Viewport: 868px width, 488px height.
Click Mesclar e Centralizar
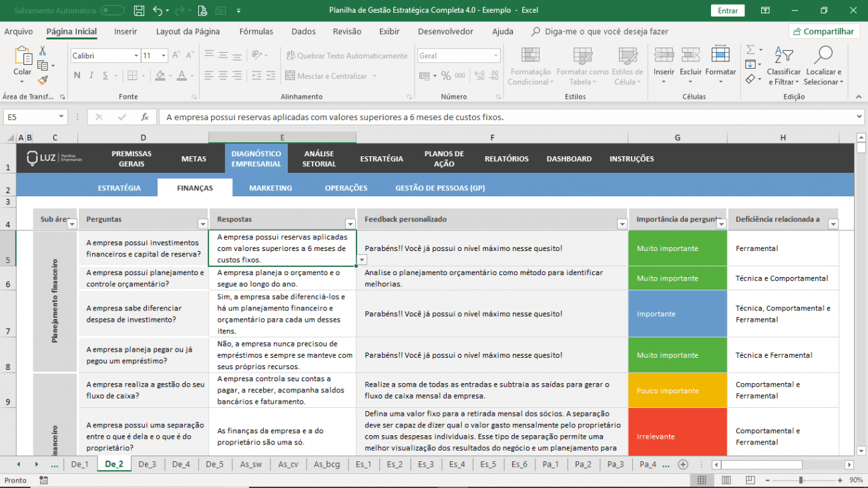pos(327,76)
